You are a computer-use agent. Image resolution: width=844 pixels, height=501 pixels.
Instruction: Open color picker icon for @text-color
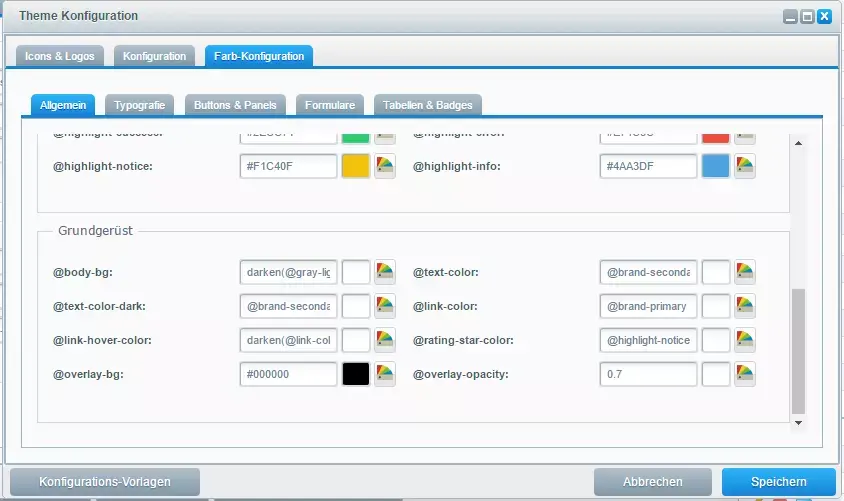point(745,272)
